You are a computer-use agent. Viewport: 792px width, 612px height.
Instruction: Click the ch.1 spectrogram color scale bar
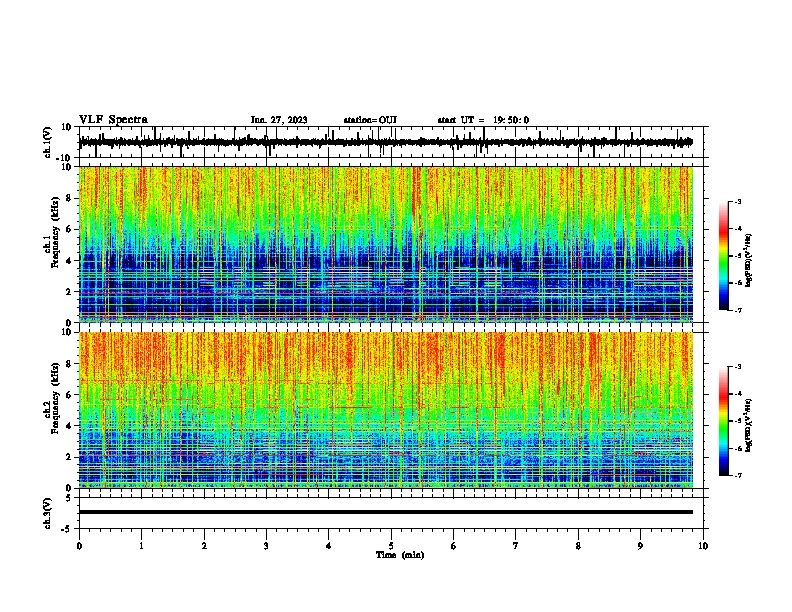coord(723,256)
